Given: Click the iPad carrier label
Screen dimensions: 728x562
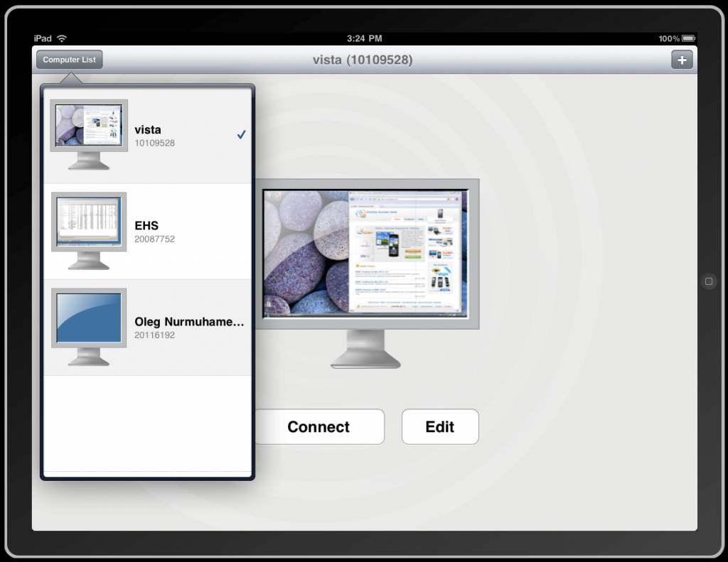Looking at the screenshot, I should (x=43, y=38).
